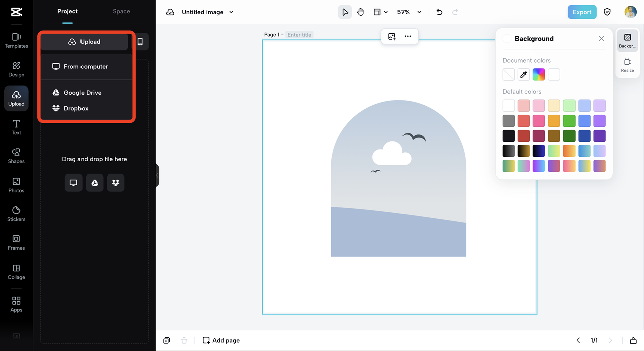This screenshot has width=644, height=351.
Task: Click Add page
Action: (x=221, y=340)
